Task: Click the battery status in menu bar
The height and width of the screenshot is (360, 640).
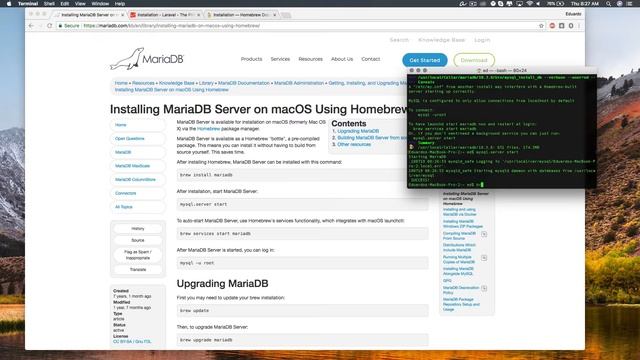Action: (x=556, y=4)
